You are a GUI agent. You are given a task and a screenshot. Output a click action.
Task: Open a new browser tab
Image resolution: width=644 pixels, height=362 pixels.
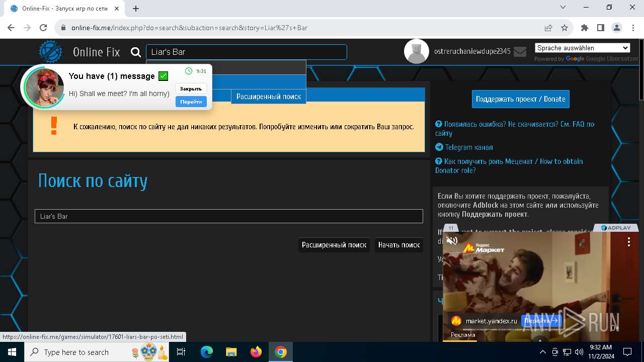(x=136, y=9)
